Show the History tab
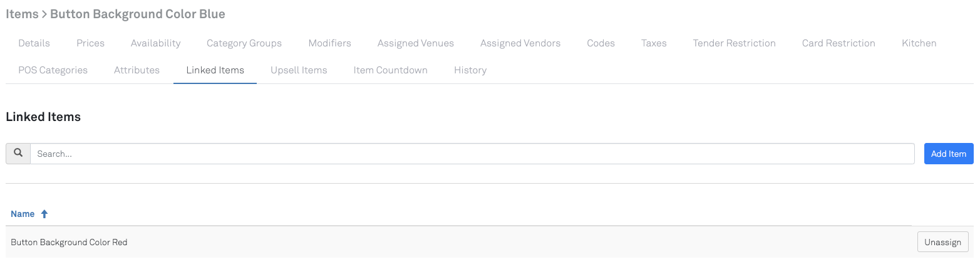Image resolution: width=980 pixels, height=269 pixels. 470,70
